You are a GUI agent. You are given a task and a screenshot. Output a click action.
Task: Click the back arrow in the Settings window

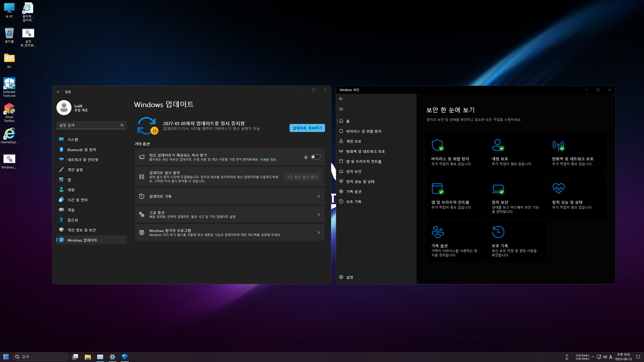[58, 92]
